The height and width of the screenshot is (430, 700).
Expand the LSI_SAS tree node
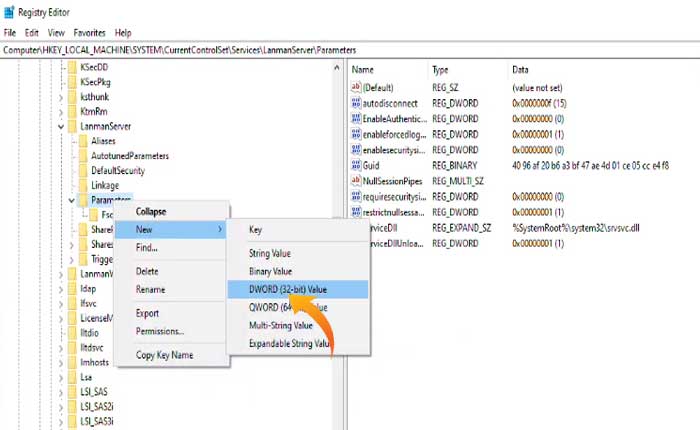point(61,392)
